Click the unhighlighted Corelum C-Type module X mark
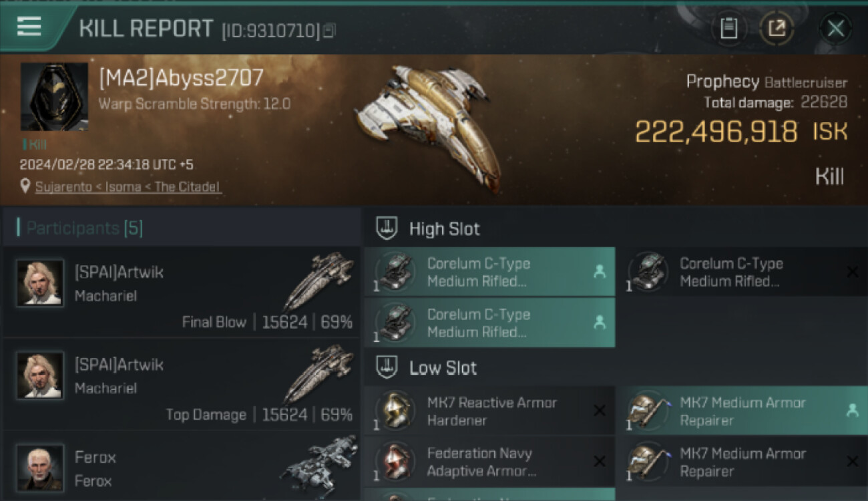The image size is (868, 501). tap(852, 271)
